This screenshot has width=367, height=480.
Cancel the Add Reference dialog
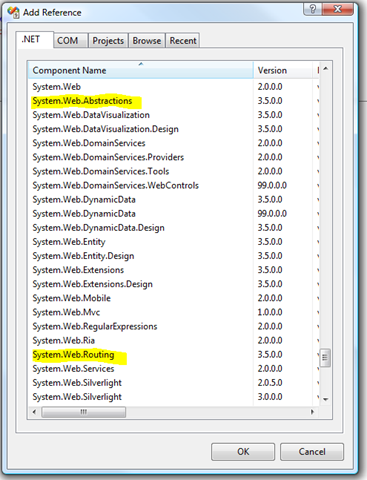point(312,452)
